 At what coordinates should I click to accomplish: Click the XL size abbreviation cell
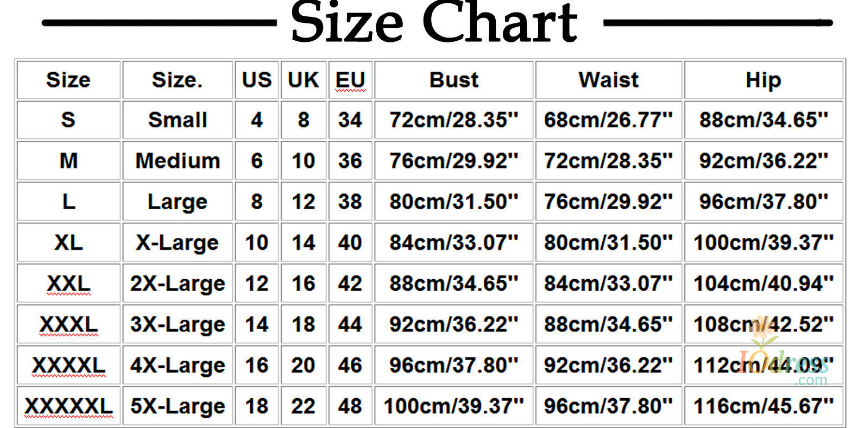pyautogui.click(x=68, y=243)
